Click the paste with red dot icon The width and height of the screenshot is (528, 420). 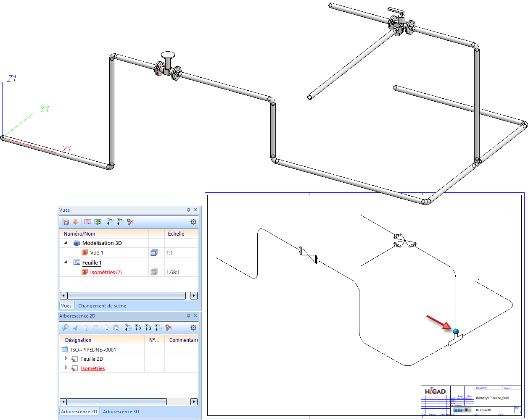click(x=116, y=328)
